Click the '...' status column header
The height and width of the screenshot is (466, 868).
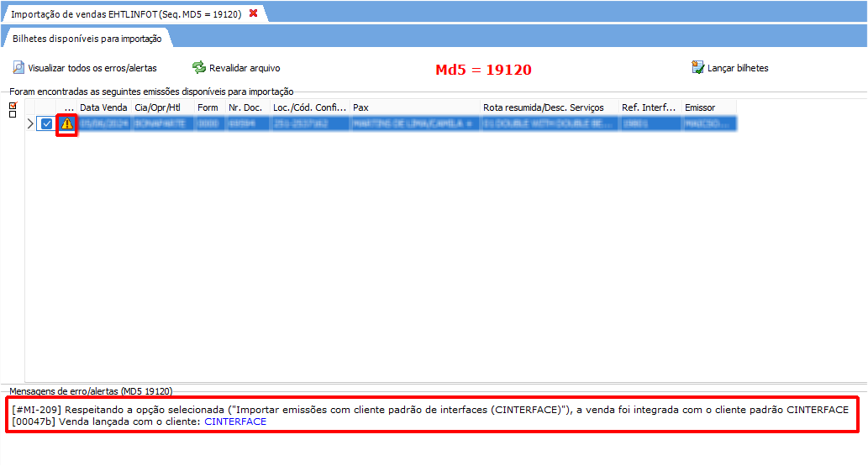tap(67, 107)
